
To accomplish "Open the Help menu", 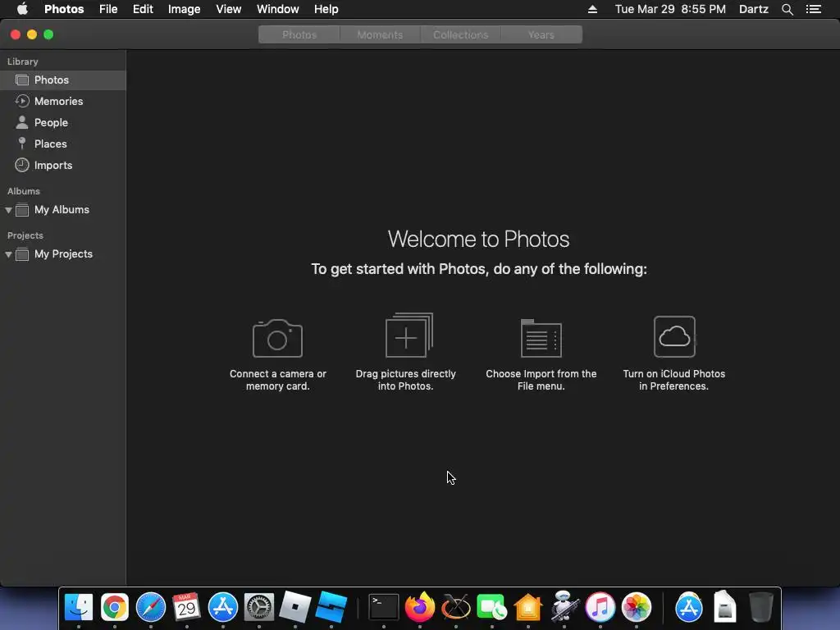I will coord(326,9).
